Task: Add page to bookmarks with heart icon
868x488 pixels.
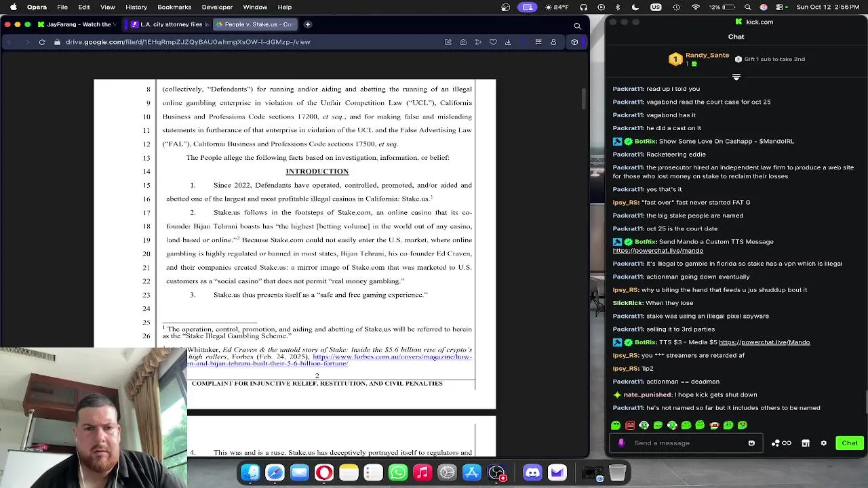Action: 493,42
